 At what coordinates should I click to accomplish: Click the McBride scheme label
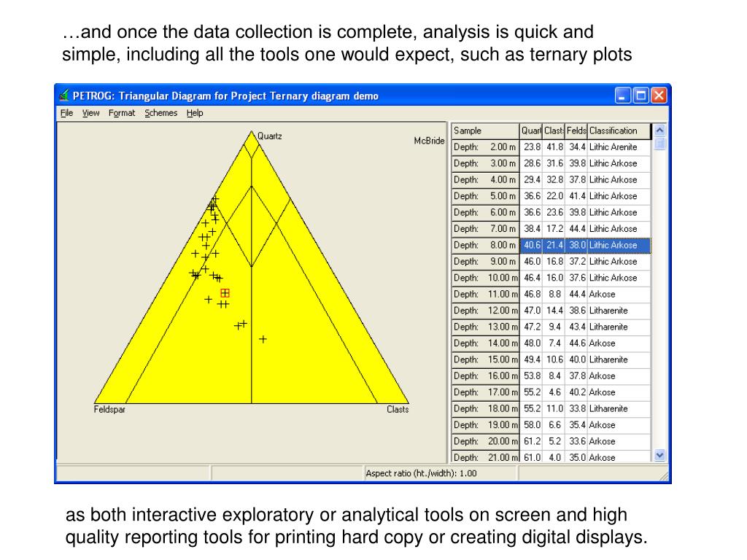pyautogui.click(x=429, y=141)
